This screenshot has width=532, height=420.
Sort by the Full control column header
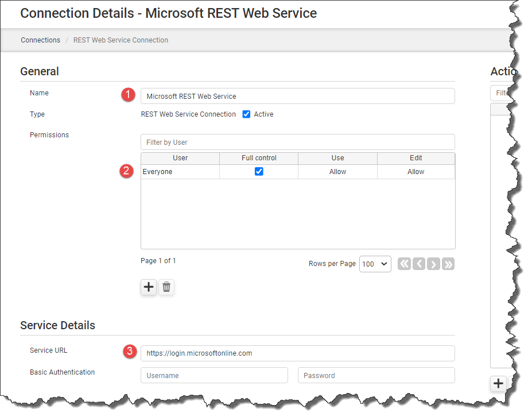click(259, 159)
